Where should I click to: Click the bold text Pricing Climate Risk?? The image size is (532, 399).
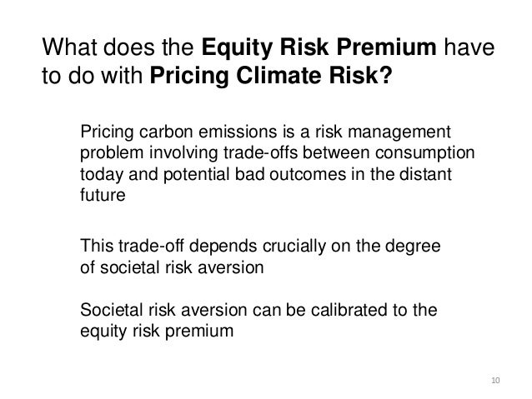coord(271,75)
